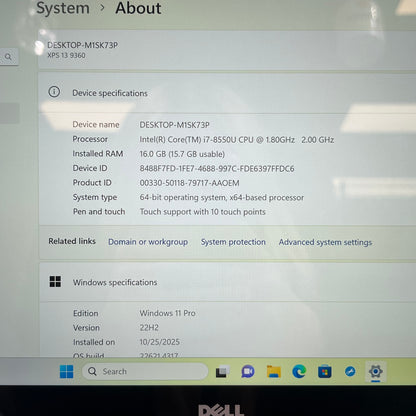The image size is (416, 416).
Task: Click the Settings gear taskbar icon
Action: pyautogui.click(x=376, y=371)
